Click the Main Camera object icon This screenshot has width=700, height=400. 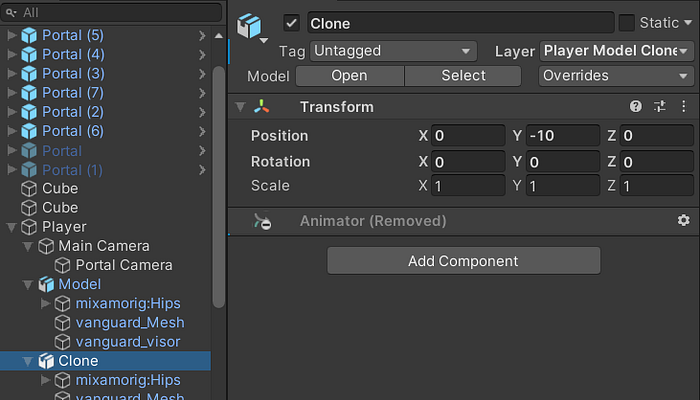[45, 246]
